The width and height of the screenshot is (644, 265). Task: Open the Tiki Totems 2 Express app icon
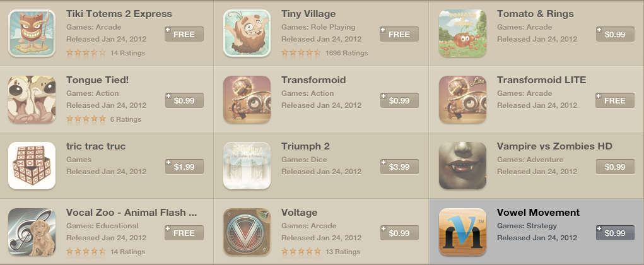pos(32,33)
